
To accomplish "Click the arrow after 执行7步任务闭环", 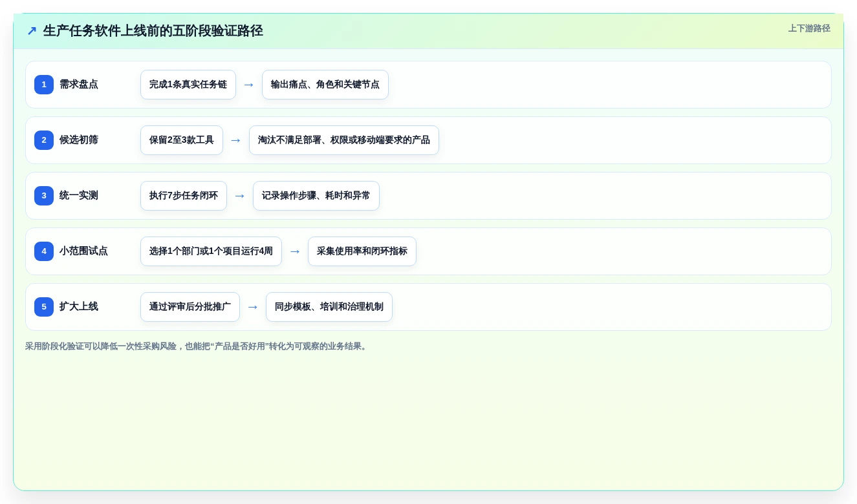I will coord(240,196).
